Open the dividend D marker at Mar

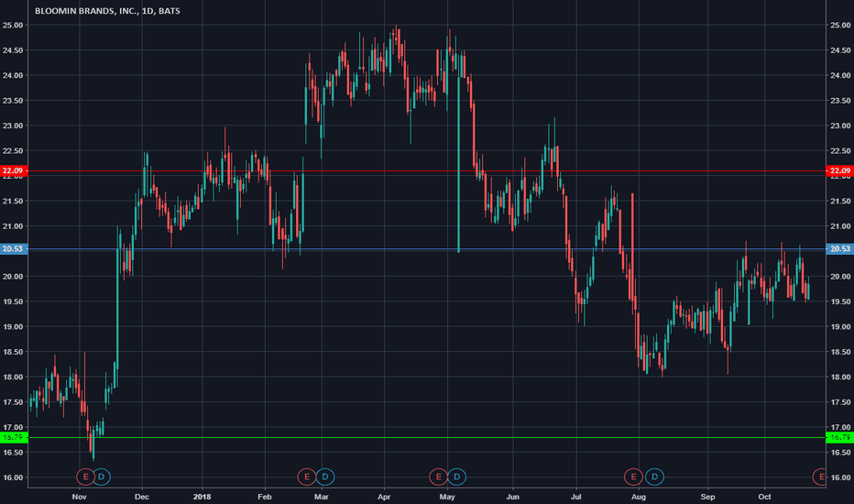[325, 477]
